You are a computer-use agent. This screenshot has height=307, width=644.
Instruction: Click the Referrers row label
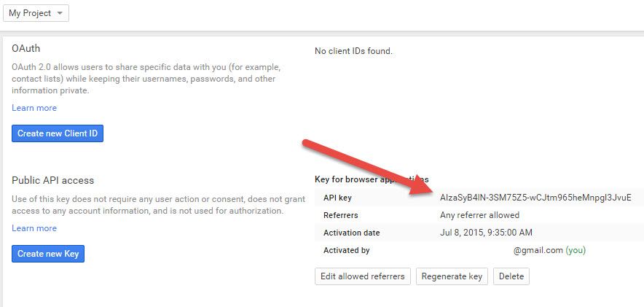pos(341,215)
